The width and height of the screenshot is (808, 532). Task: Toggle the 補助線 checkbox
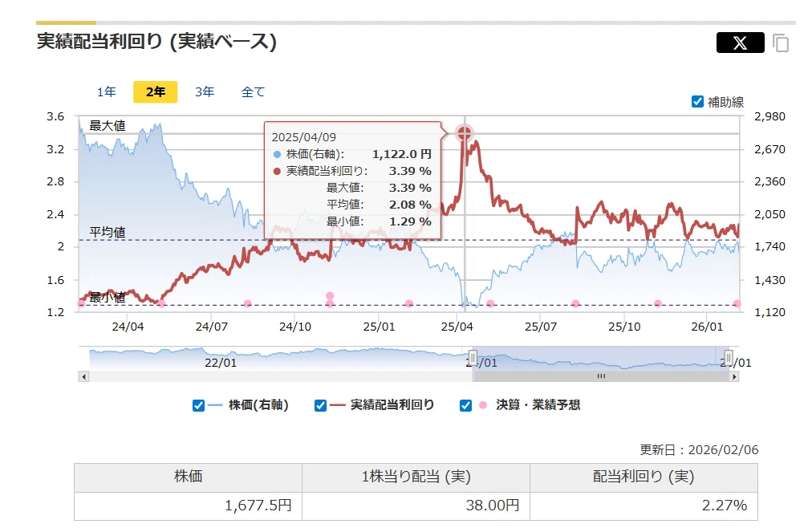697,102
